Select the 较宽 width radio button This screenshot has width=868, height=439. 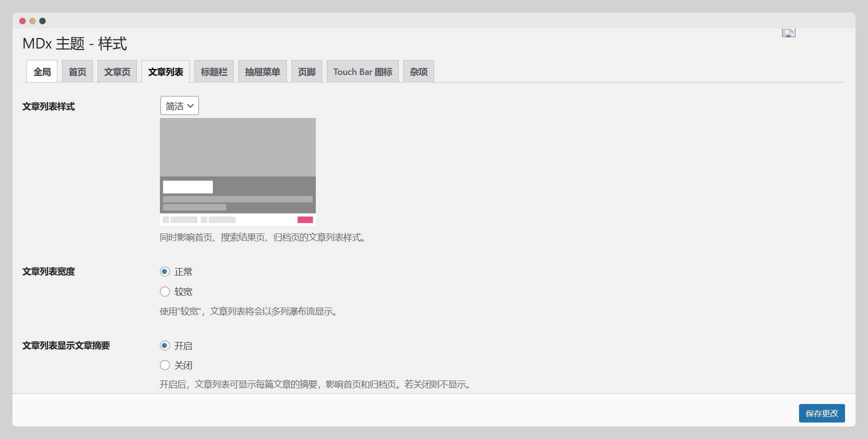point(165,291)
